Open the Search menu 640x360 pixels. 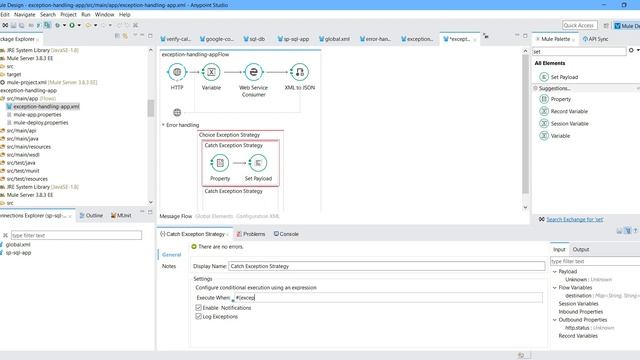pos(48,14)
